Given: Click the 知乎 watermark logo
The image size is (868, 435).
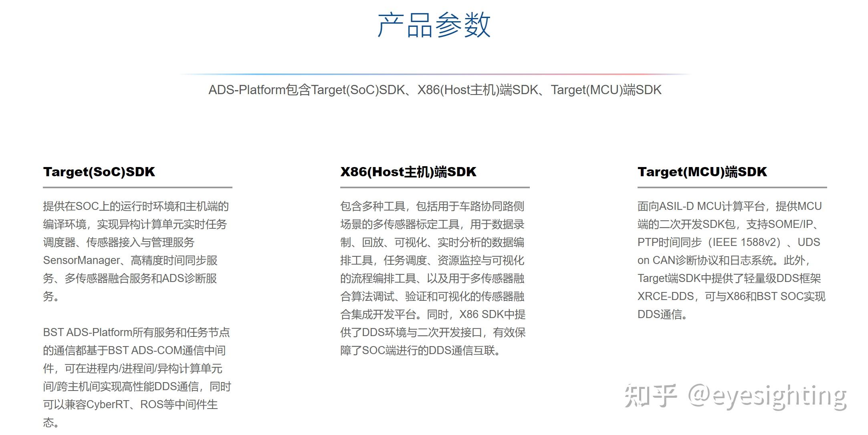Looking at the screenshot, I should 650,395.
